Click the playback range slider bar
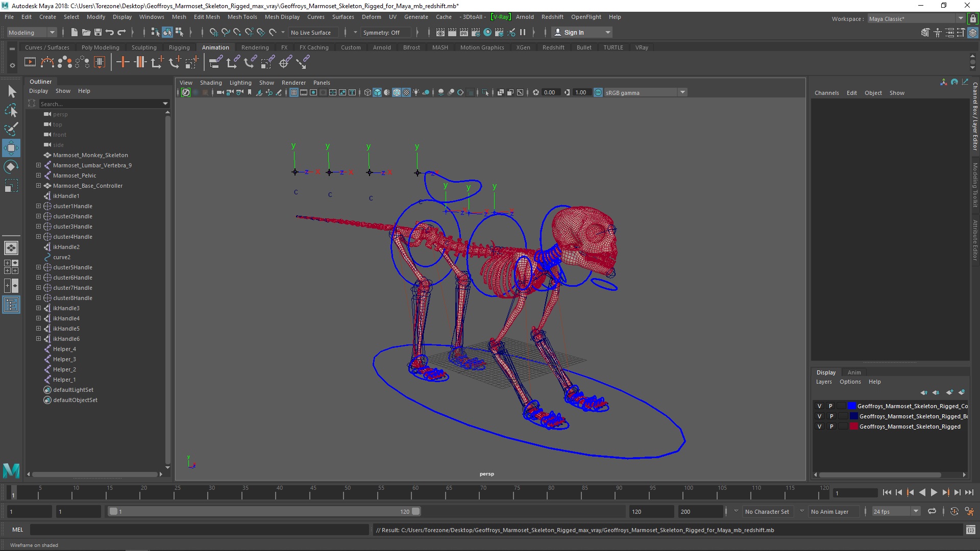 [x=264, y=511]
